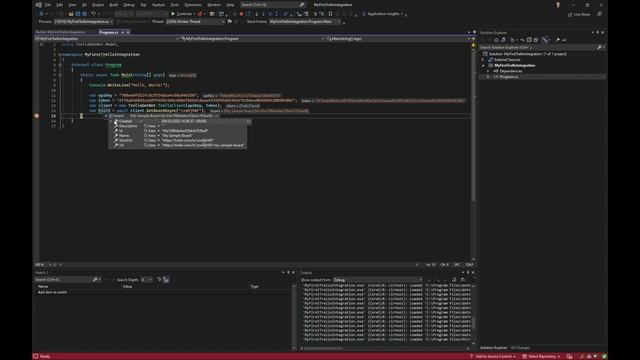Click the Name row in the data tip
640x360 pixels.
(178, 136)
